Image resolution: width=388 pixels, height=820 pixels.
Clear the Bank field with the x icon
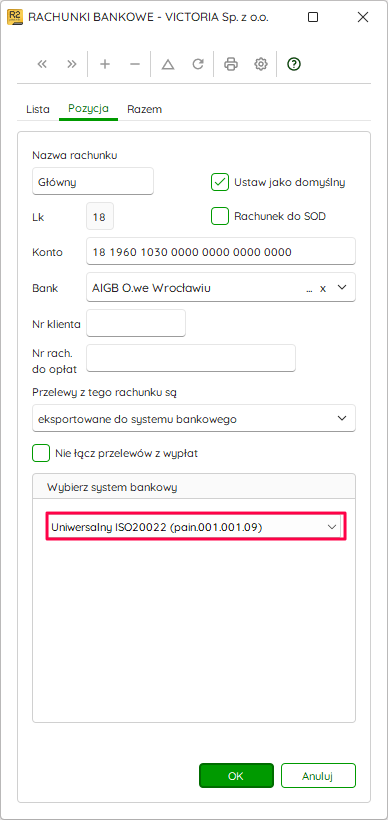click(323, 288)
